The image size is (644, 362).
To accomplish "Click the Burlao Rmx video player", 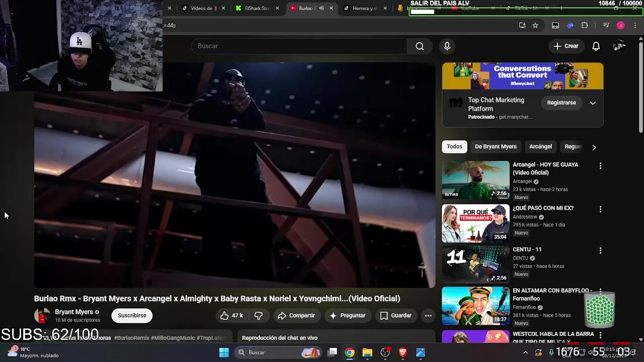I will (234, 175).
